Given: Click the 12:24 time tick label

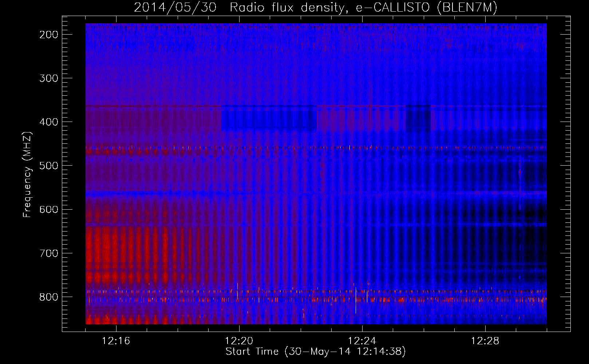Looking at the screenshot, I should coord(362,341).
